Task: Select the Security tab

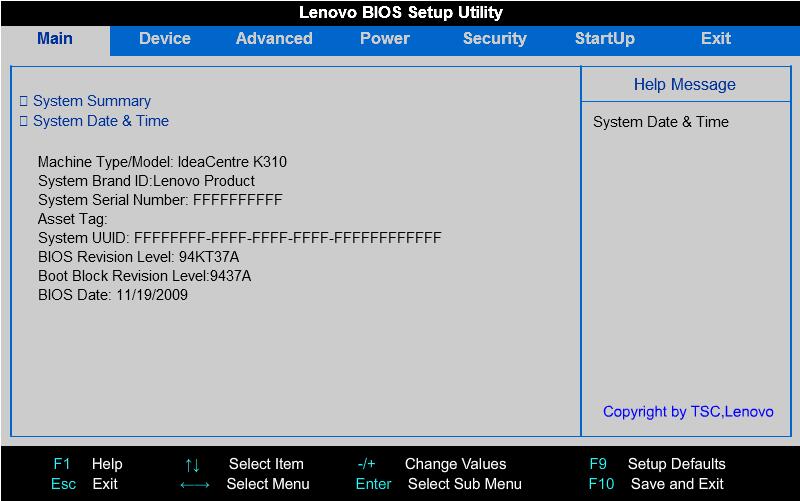Action: pos(494,39)
